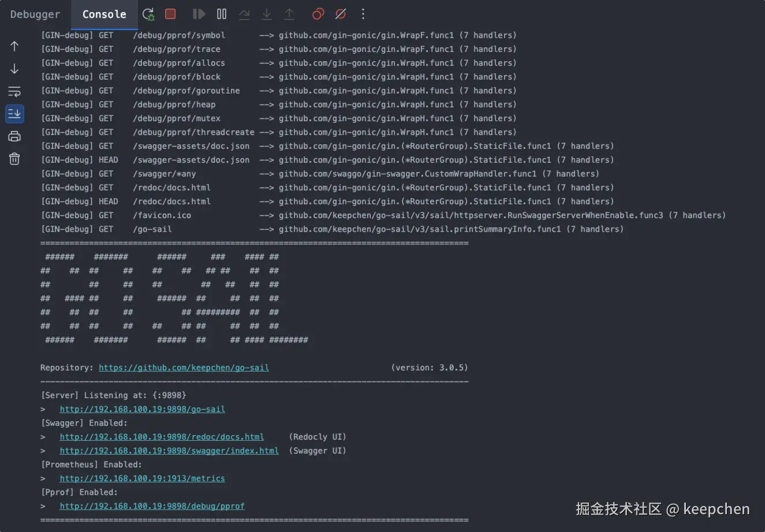765x532 pixels.
Task: Toggle soft-wrap for console lines
Action: click(x=14, y=91)
